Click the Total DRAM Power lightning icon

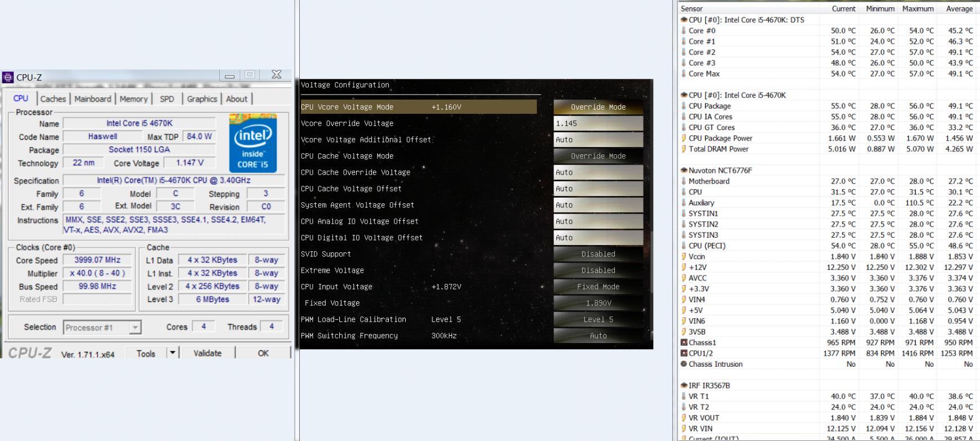tap(684, 149)
